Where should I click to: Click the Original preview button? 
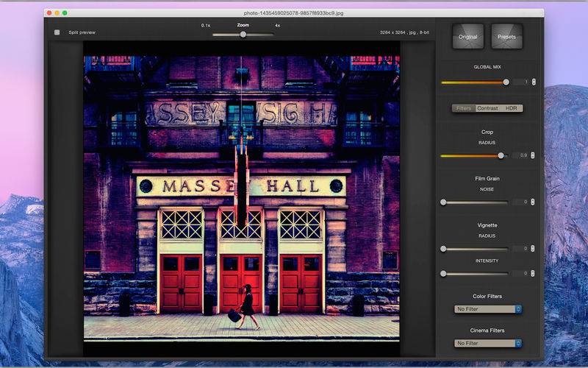(467, 36)
